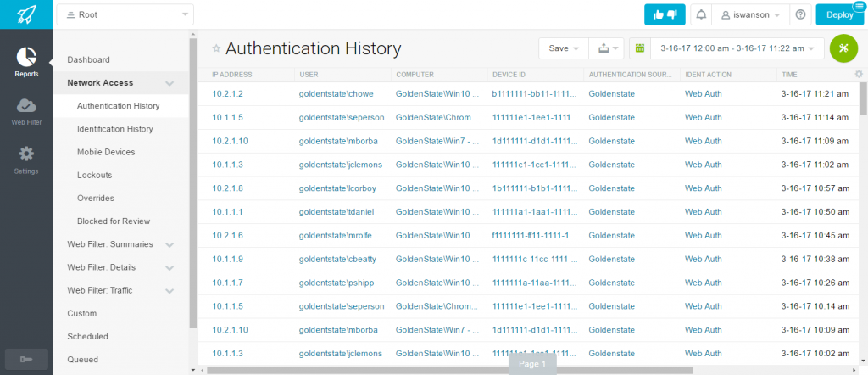
Task: Sort by COMPUTER column header
Action: [x=415, y=74]
